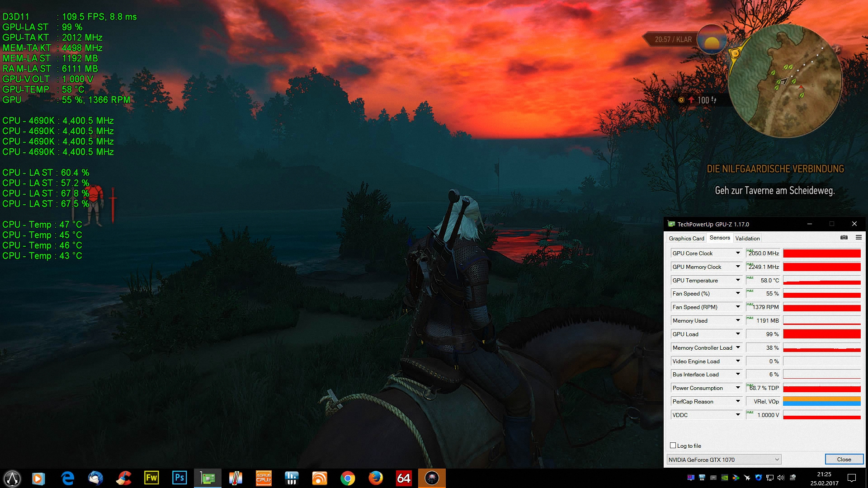This screenshot has width=868, height=488.
Task: Click the PerfCap Reason orange-blue bar
Action: point(822,402)
